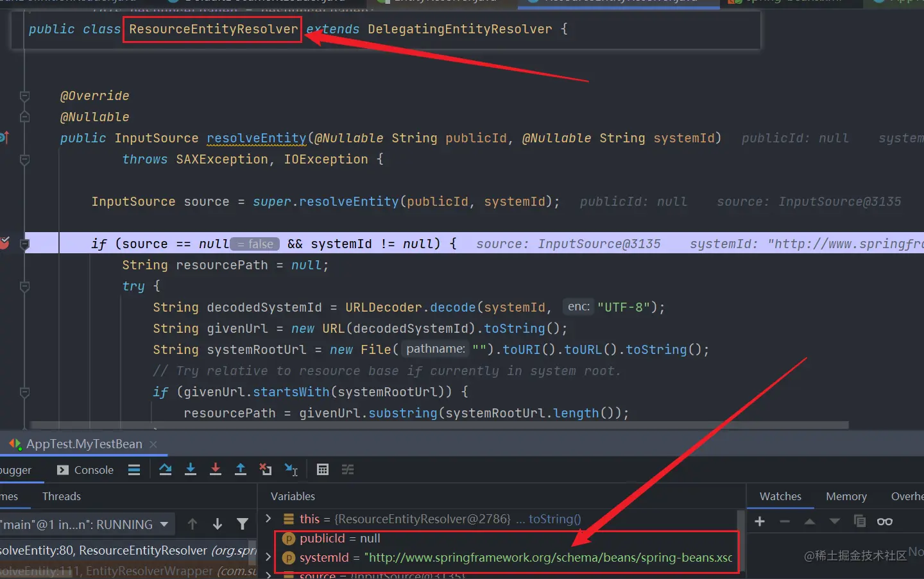Remove selected watch with minus icon
924x579 pixels.
tap(785, 521)
